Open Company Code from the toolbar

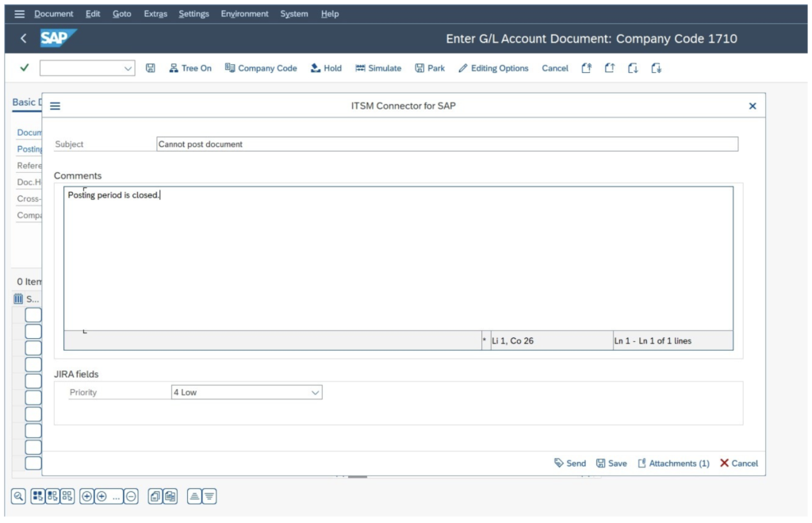260,68
